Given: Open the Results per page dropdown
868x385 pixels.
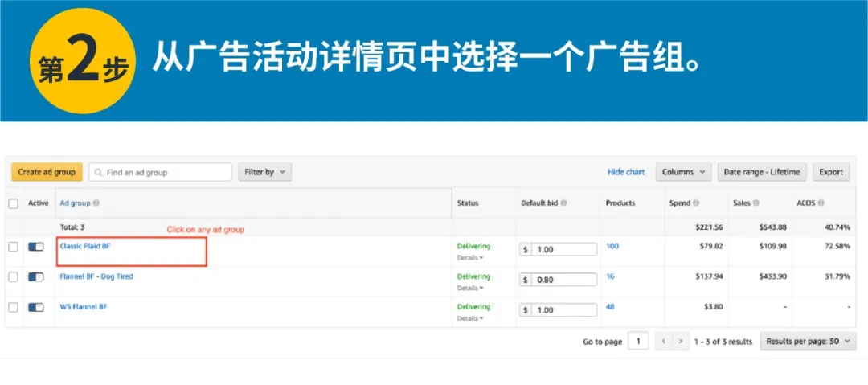Looking at the screenshot, I should (x=808, y=342).
